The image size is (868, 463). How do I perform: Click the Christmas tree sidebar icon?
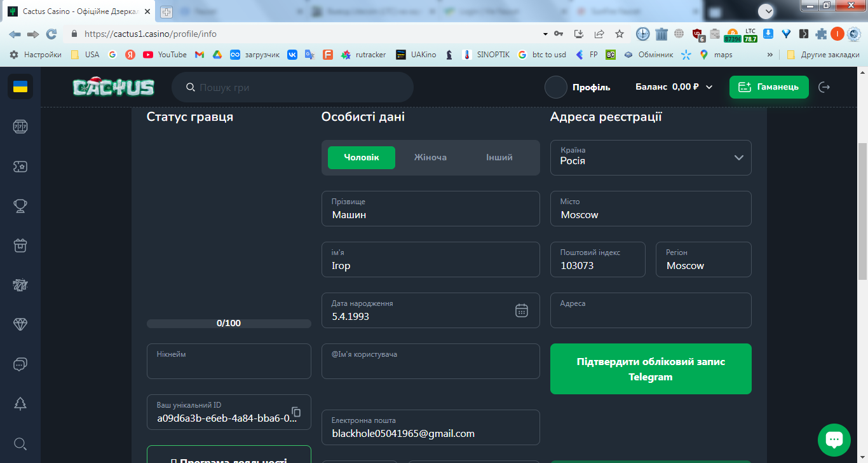(20, 403)
